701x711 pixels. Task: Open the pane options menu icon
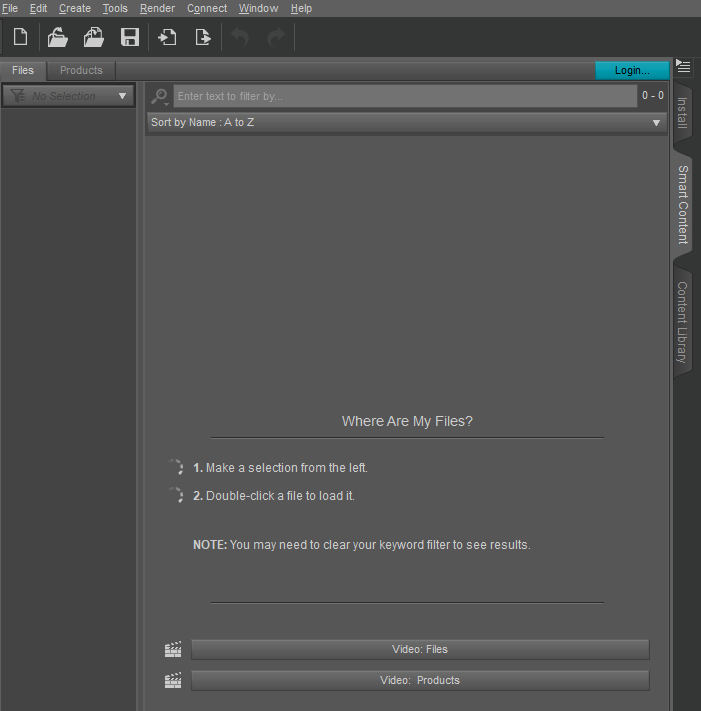pos(683,66)
